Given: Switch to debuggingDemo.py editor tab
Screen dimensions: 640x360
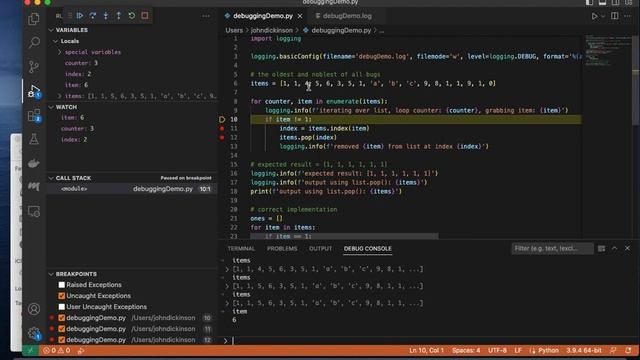Looking at the screenshot, I should 263,16.
